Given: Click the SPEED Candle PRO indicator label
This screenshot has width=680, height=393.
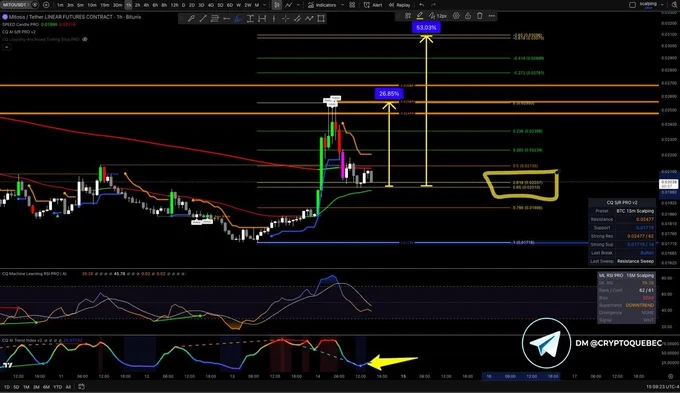Looking at the screenshot, I should pos(20,25).
